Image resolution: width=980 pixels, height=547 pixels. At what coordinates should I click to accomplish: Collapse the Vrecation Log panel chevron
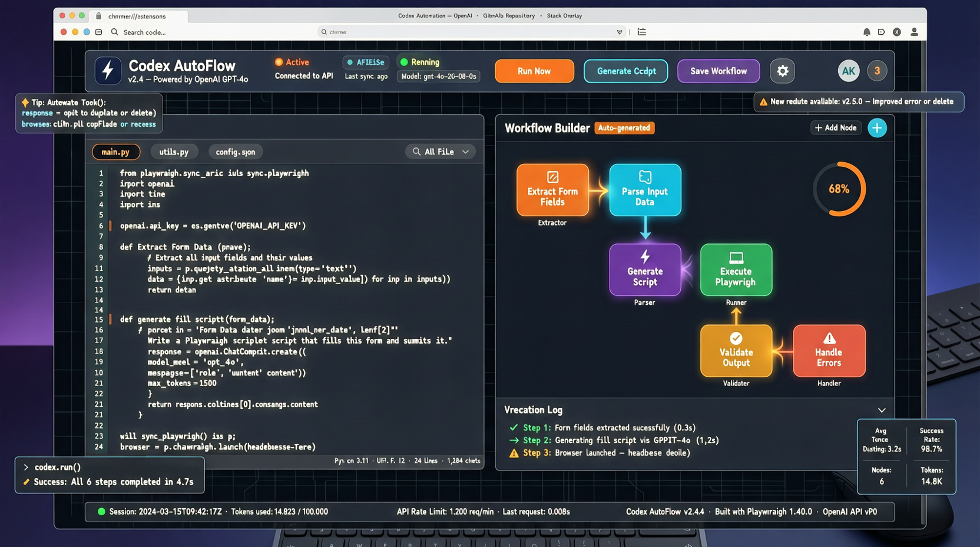pyautogui.click(x=882, y=410)
